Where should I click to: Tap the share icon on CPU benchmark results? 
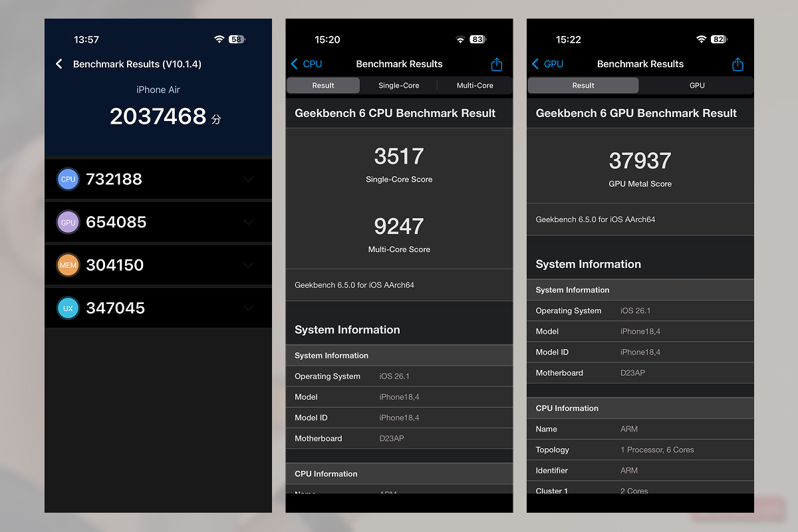[x=496, y=64]
